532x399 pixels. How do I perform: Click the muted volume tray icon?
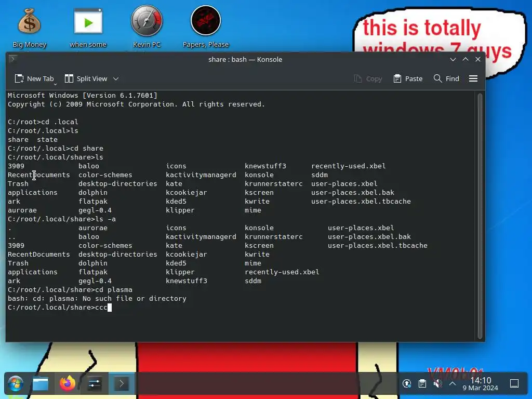coord(437,384)
